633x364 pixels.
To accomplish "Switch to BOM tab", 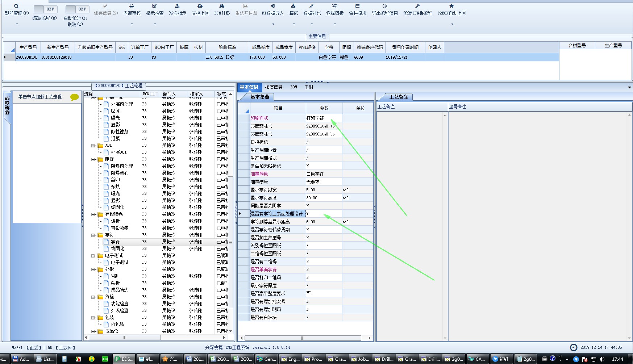I will click(293, 87).
